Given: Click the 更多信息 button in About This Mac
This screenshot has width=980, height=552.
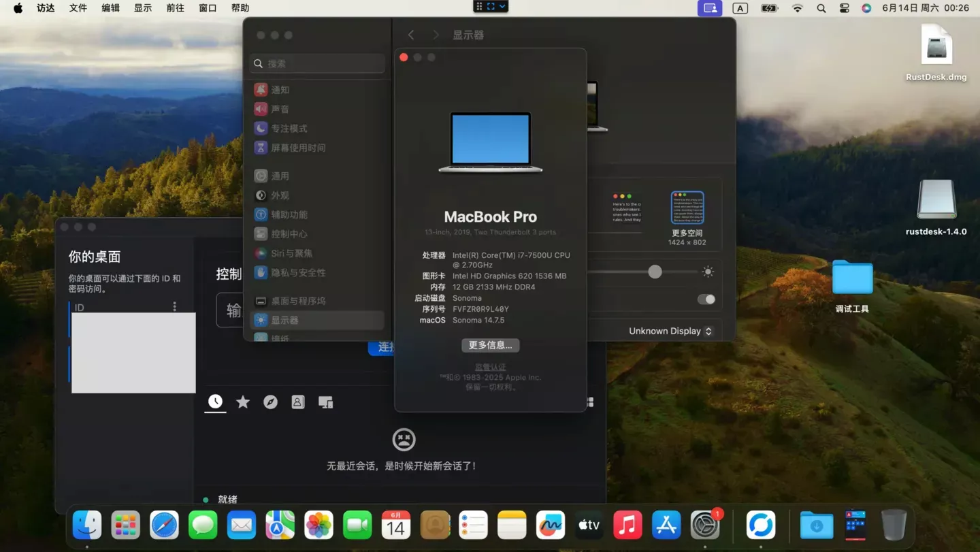Looking at the screenshot, I should point(490,345).
